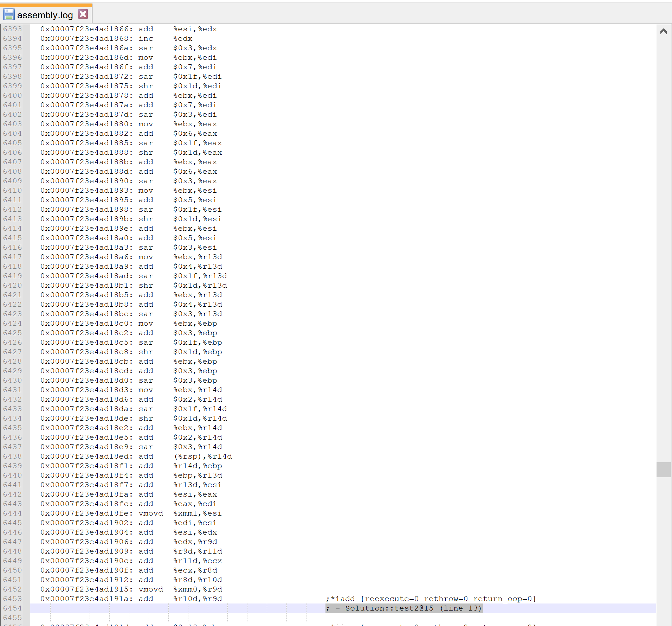
Task: Click operand '%xmm1,%esi'
Action: pyautogui.click(x=198, y=513)
